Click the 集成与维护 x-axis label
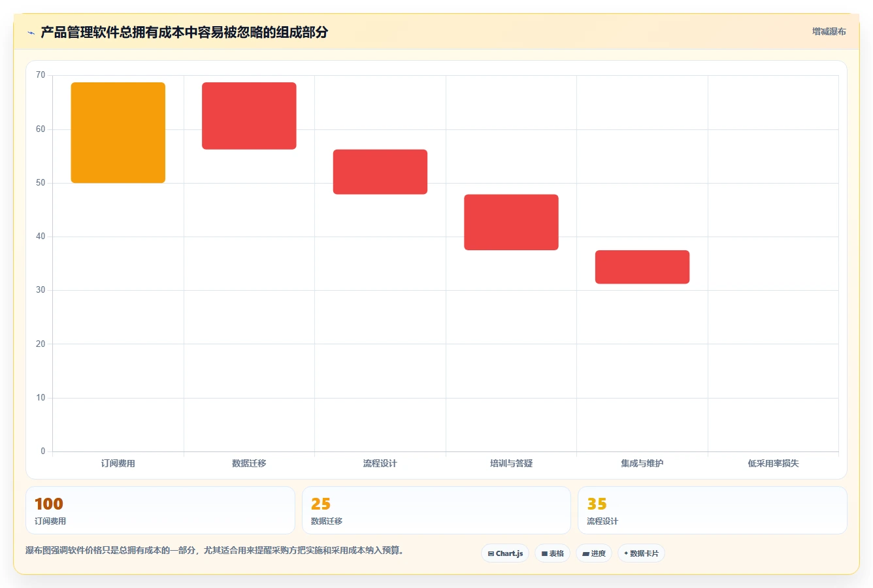This screenshot has width=873, height=588. coord(642,463)
